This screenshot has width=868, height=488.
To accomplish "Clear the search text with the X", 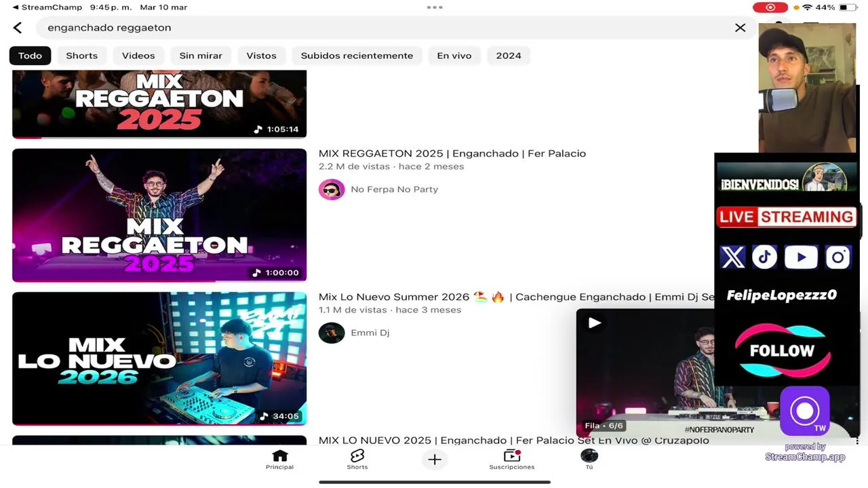I will point(740,28).
